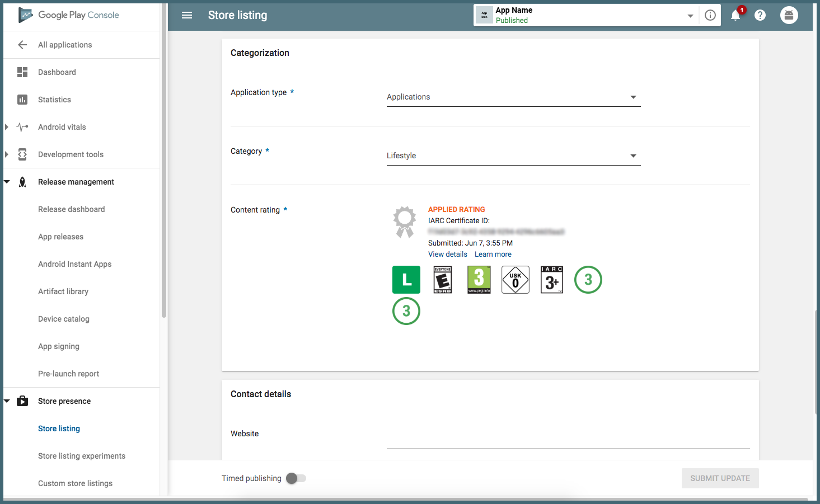Click the IARC 3+ rating badge
The height and width of the screenshot is (504, 820).
tap(552, 280)
